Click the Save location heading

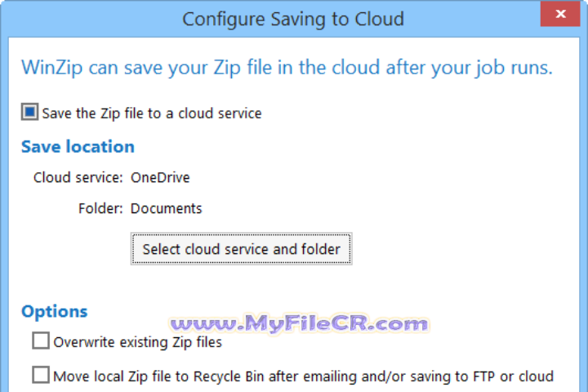pyautogui.click(x=78, y=147)
